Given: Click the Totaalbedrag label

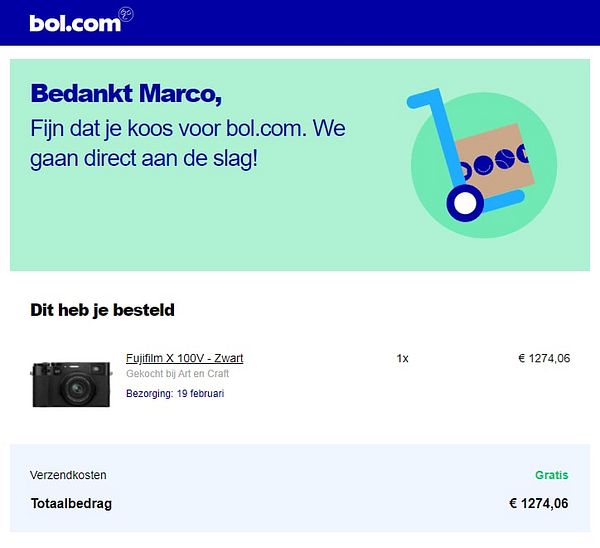Looking at the screenshot, I should point(71,503).
